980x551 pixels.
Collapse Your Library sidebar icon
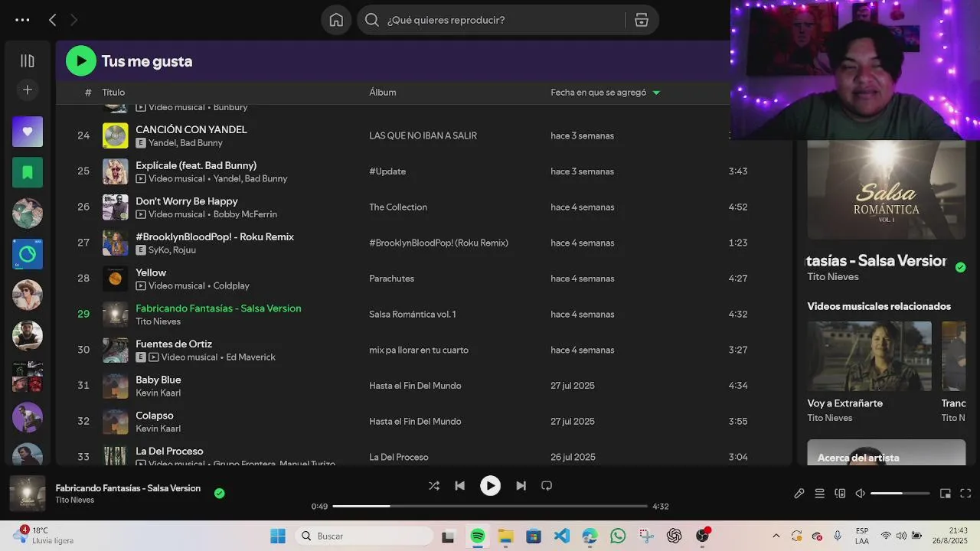point(28,61)
